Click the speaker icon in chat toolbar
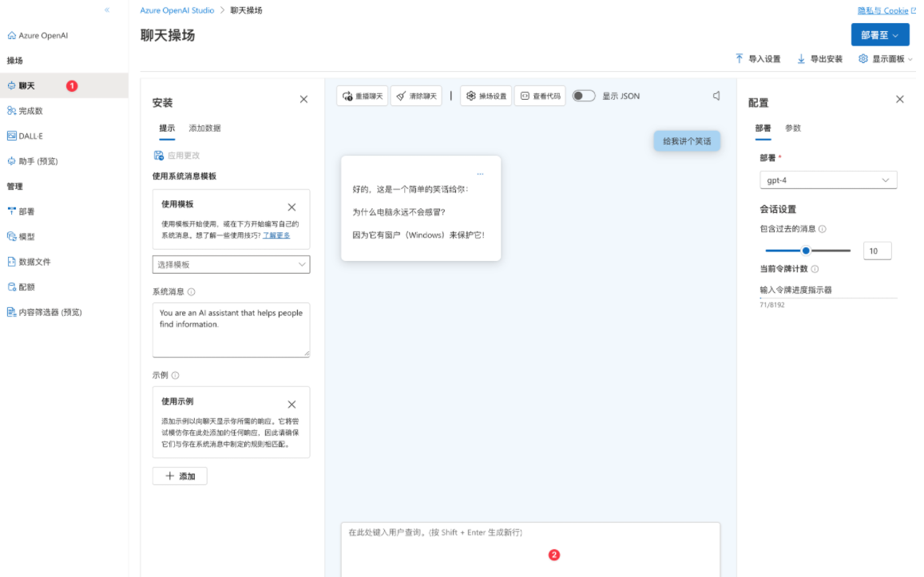 716,96
